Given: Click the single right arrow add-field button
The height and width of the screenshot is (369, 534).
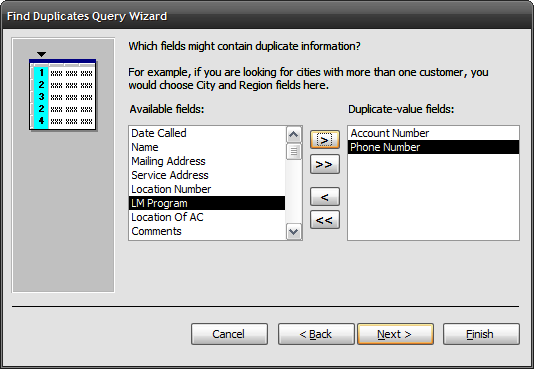Looking at the screenshot, I should [x=325, y=140].
